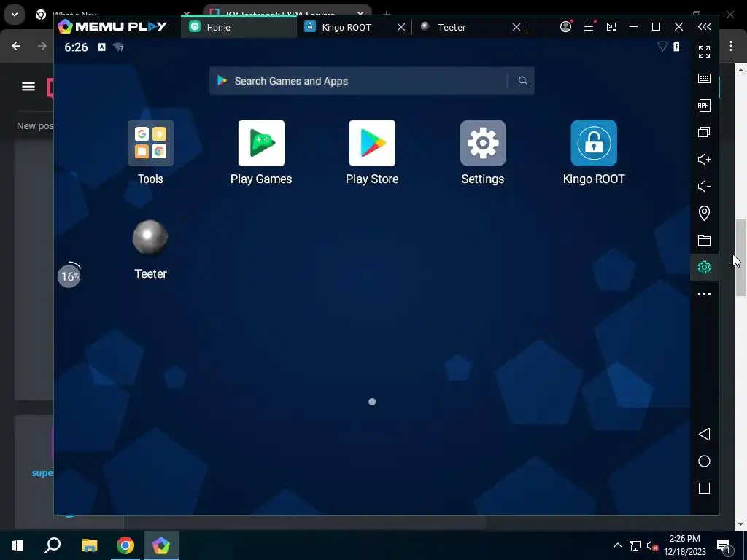
Task: Click Chrome page vertical scrollbar
Action: (x=740, y=257)
